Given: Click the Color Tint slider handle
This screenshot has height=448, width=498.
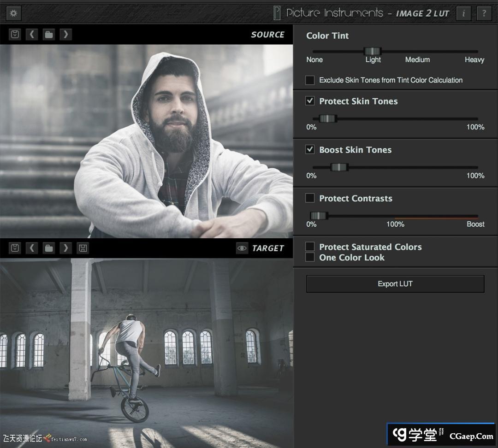Looking at the screenshot, I should (372, 52).
